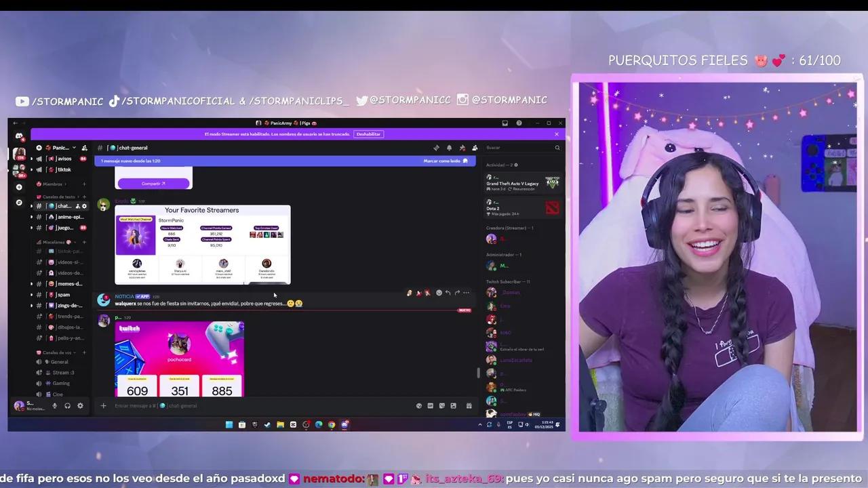Viewport: 868px width, 488px height.
Task: Open the Twitch pochocard recap image
Action: 180,359
